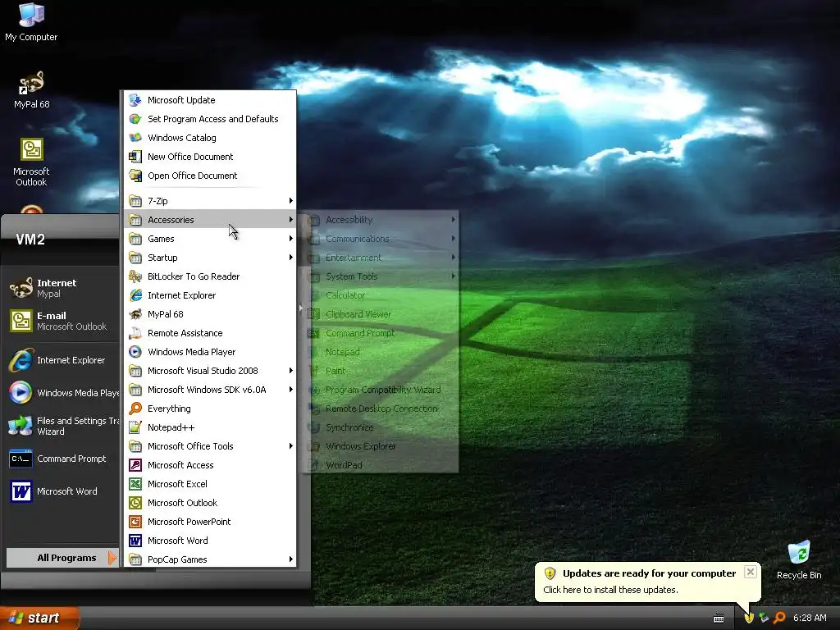Expand 7-Zip submenu arrow

click(x=290, y=201)
